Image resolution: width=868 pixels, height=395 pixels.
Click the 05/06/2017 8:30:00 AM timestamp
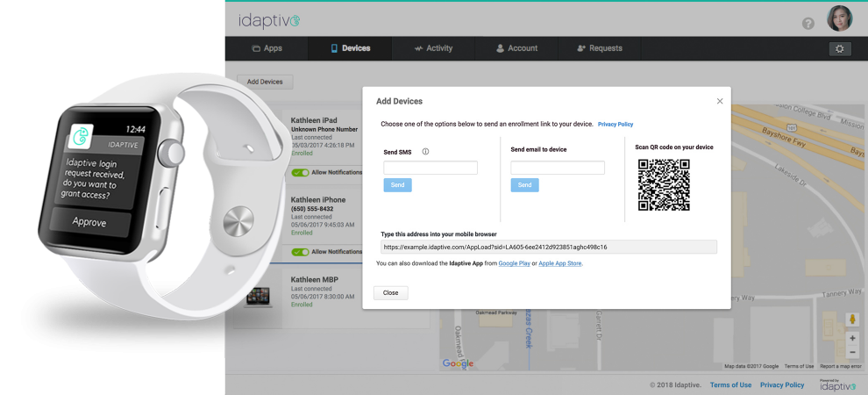tap(323, 297)
